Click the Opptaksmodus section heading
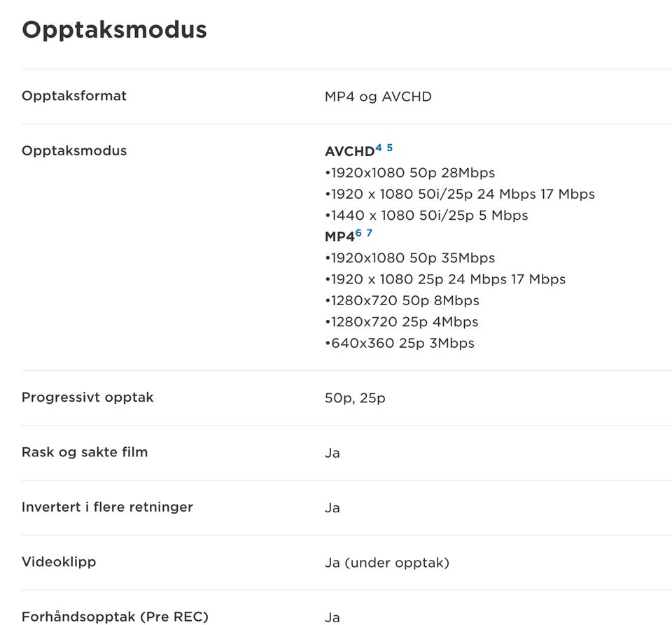The height and width of the screenshot is (625, 672). click(x=114, y=30)
